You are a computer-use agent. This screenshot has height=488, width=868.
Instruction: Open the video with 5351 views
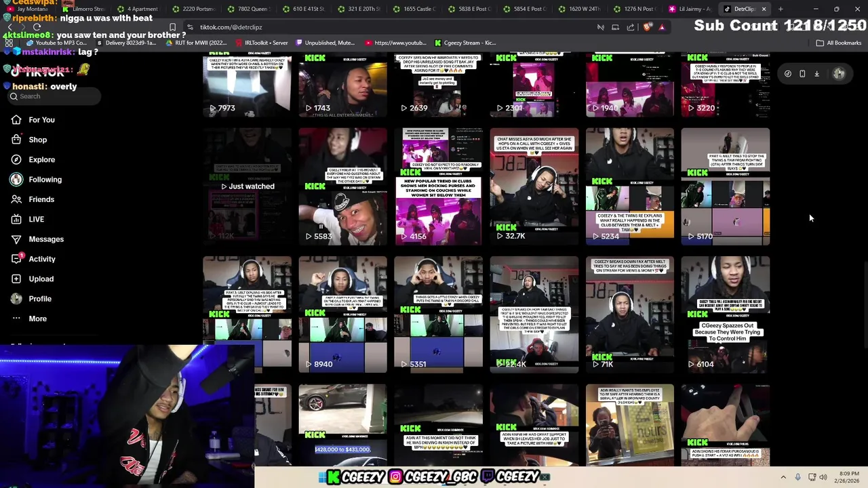tap(439, 314)
